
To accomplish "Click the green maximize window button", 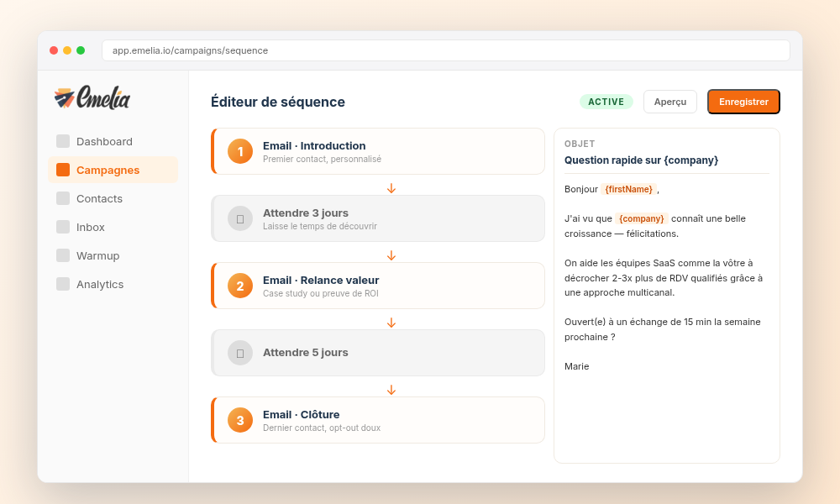I will click(x=81, y=50).
